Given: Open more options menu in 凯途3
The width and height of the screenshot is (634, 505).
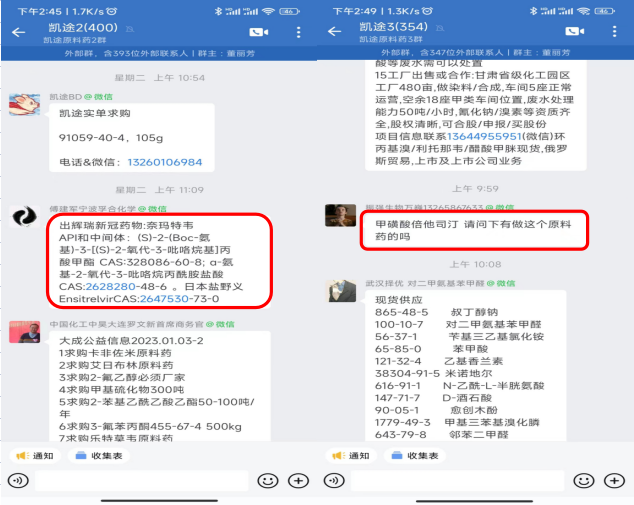Looking at the screenshot, I should 614,31.
